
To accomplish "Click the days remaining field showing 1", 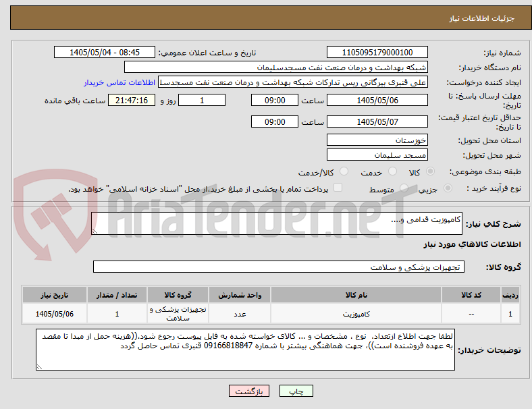I will (x=202, y=101).
